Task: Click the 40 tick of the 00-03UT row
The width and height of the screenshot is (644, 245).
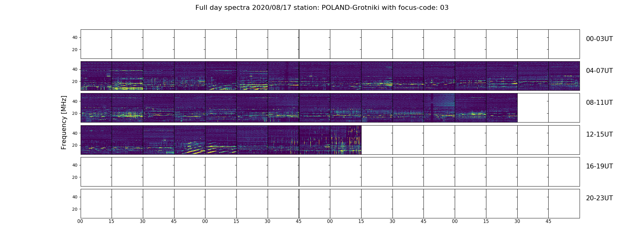Action: [x=75, y=37]
